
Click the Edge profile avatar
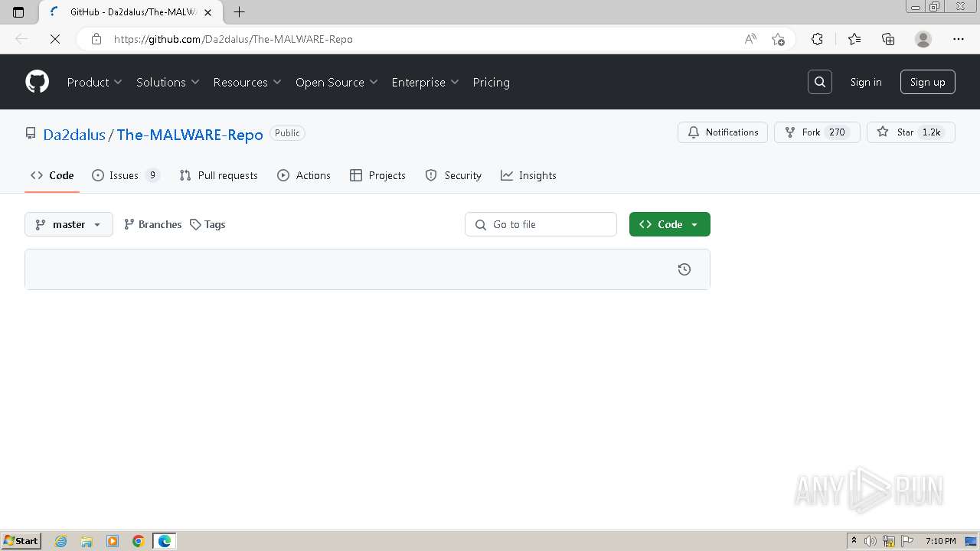[x=923, y=39]
